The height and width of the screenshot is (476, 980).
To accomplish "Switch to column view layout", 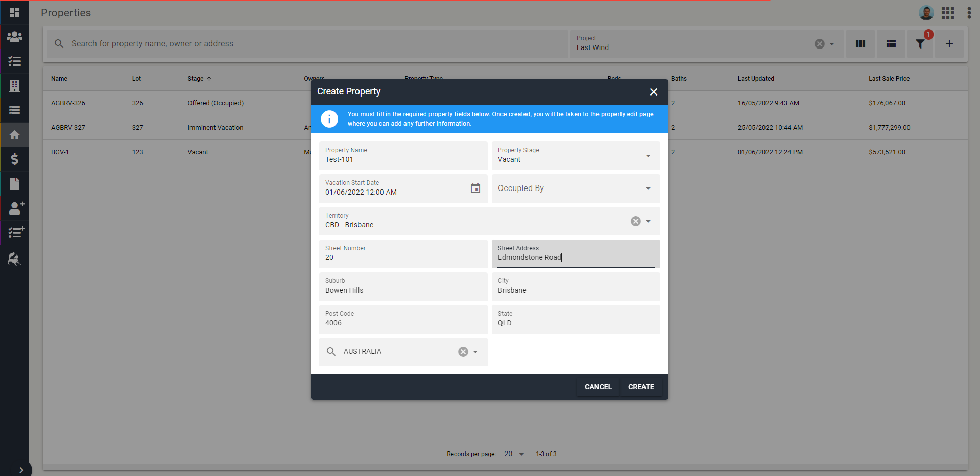I will click(860, 44).
